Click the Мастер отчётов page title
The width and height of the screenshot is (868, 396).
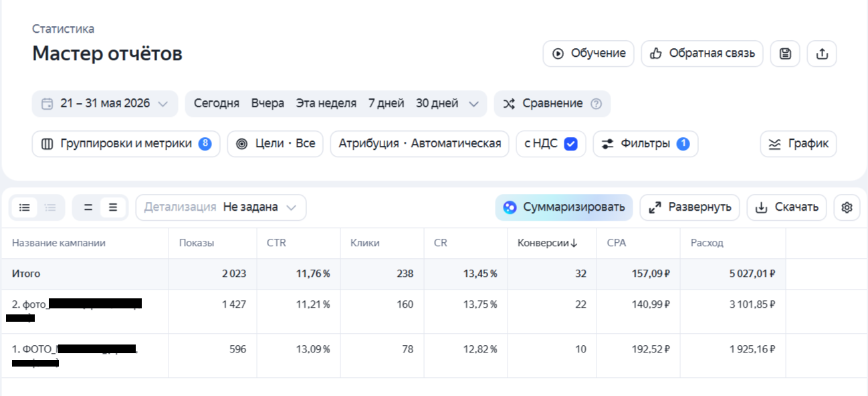(x=107, y=54)
